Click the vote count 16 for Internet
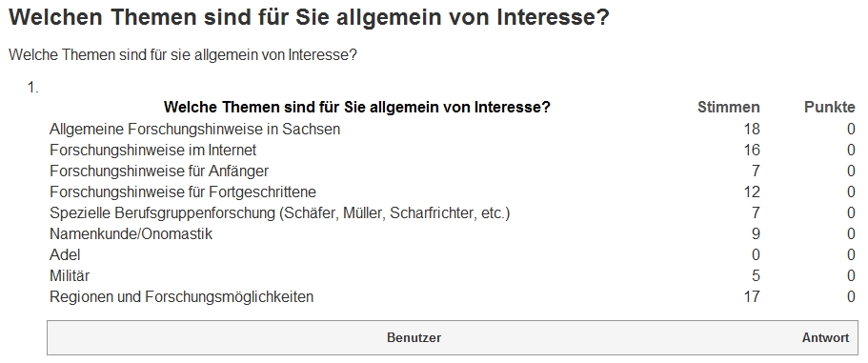868x363 pixels. click(x=752, y=151)
